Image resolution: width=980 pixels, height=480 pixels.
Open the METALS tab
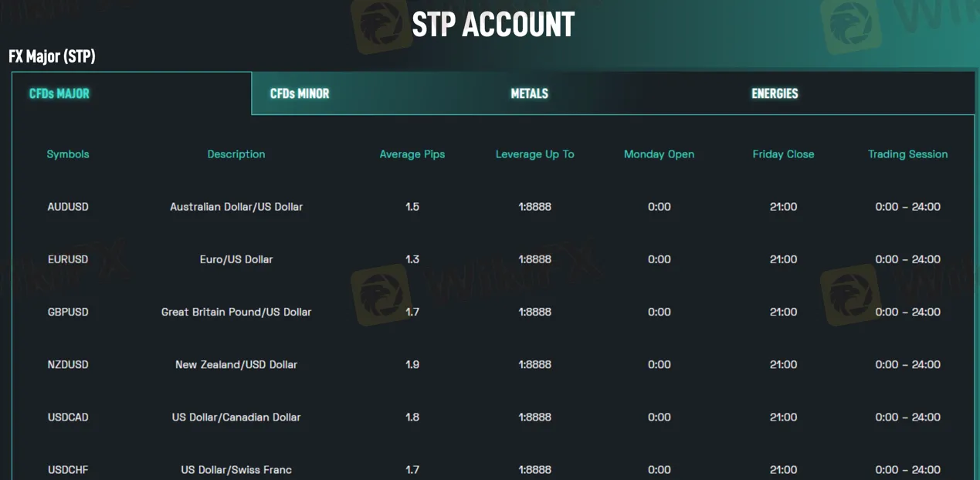coord(529,93)
